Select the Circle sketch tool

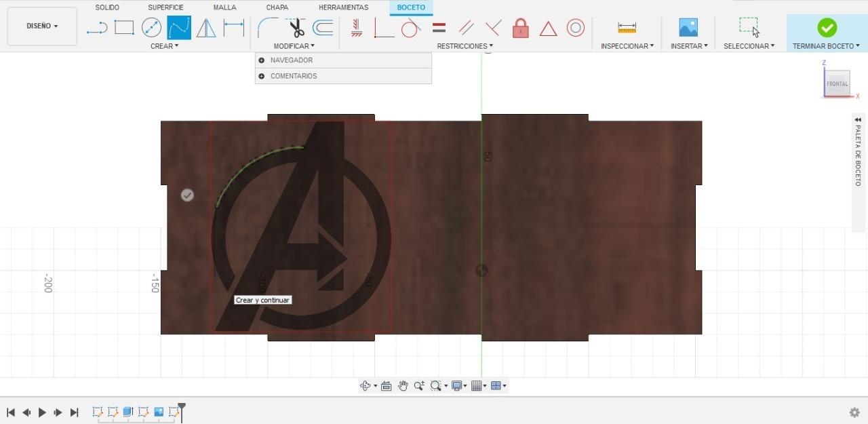tap(151, 28)
